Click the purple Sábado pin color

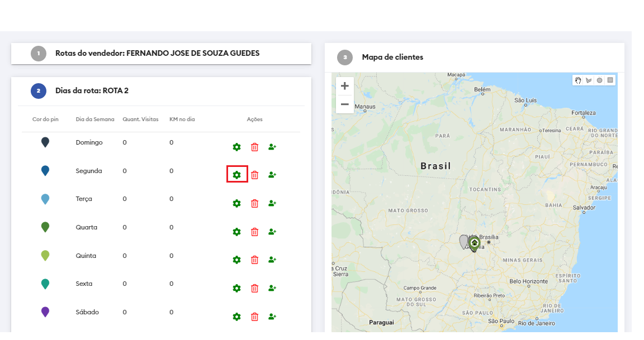(x=45, y=312)
